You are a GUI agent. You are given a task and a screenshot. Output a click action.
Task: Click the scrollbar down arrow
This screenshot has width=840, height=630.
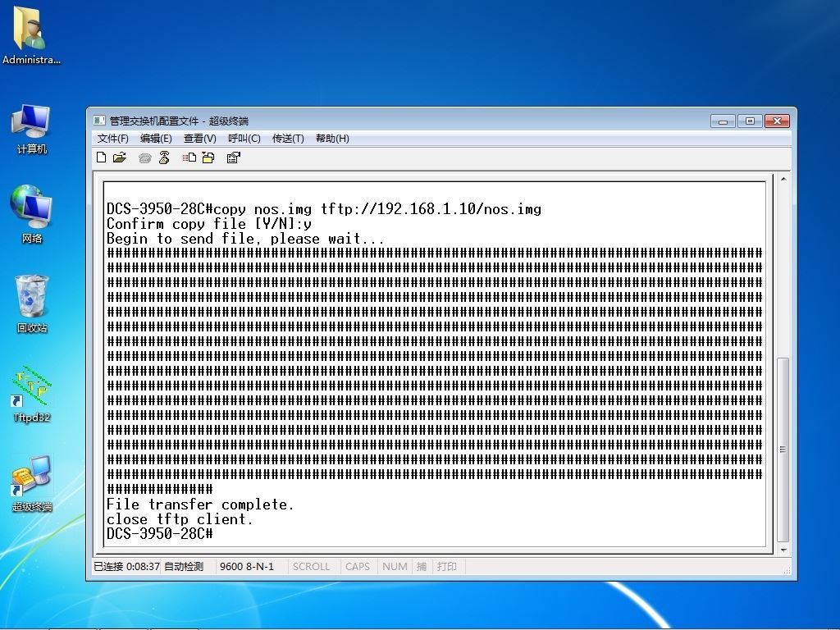(x=783, y=550)
